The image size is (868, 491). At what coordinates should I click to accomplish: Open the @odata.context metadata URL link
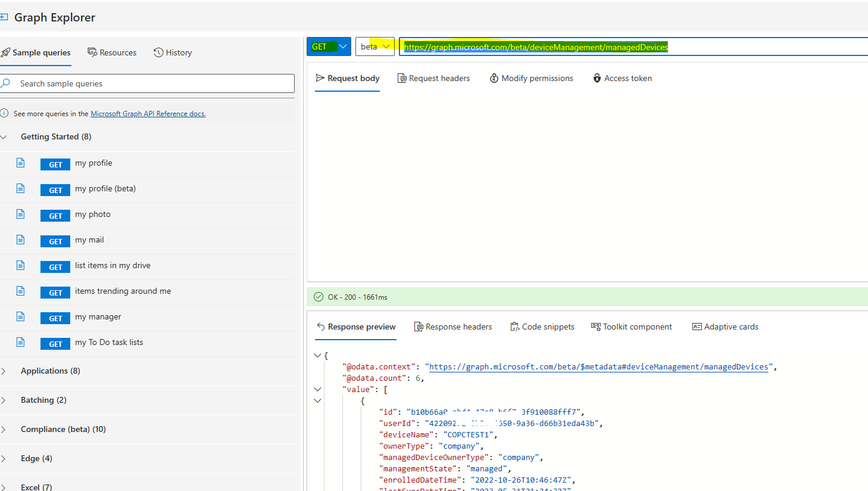tap(599, 366)
